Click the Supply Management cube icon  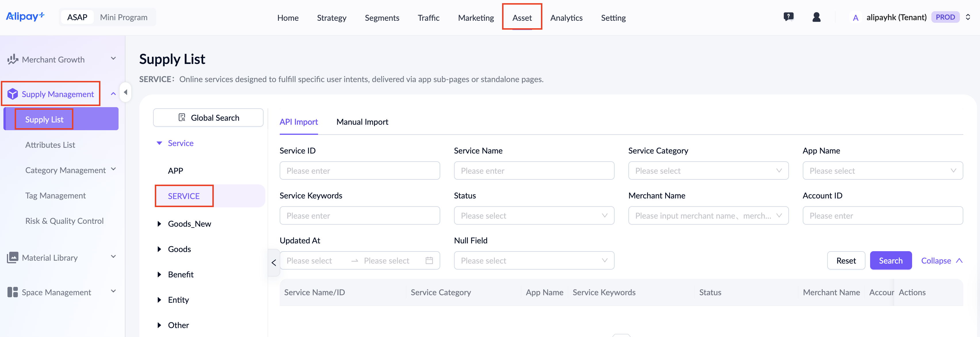(13, 94)
